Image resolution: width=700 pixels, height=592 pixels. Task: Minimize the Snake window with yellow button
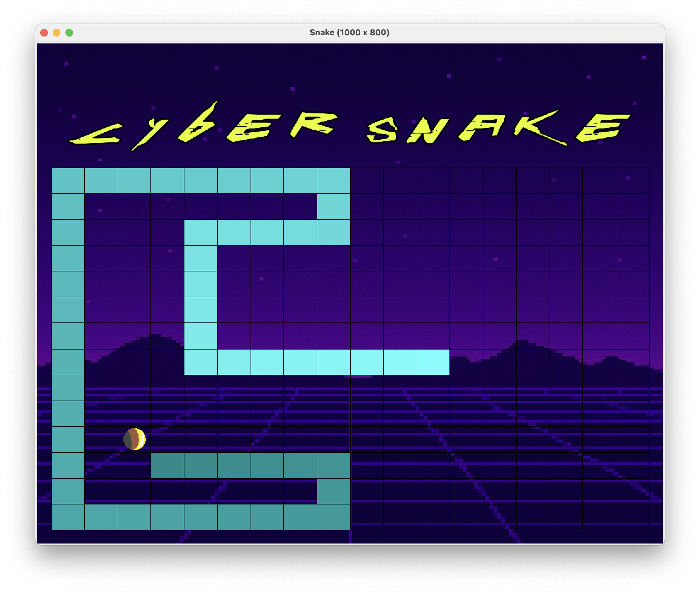coord(57,32)
